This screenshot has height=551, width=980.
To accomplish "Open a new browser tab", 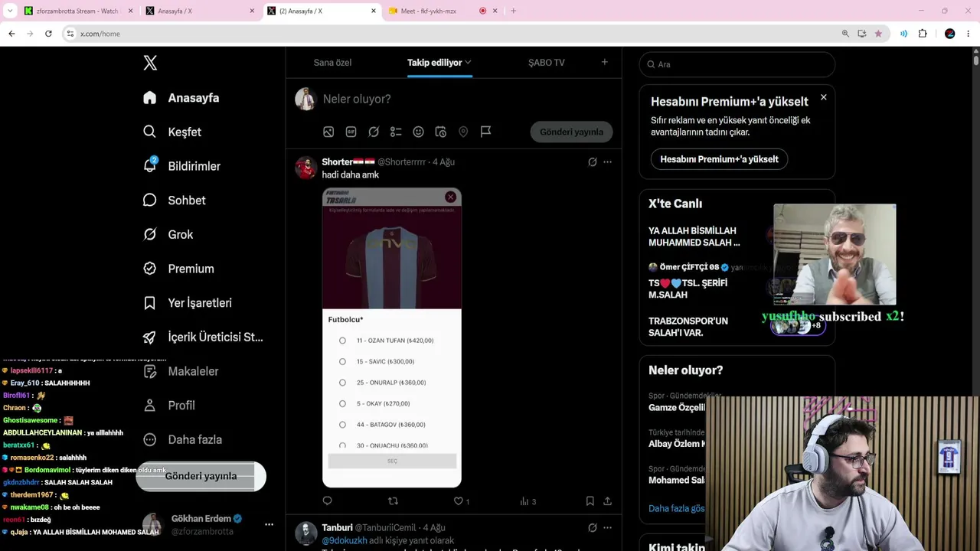I will (513, 11).
